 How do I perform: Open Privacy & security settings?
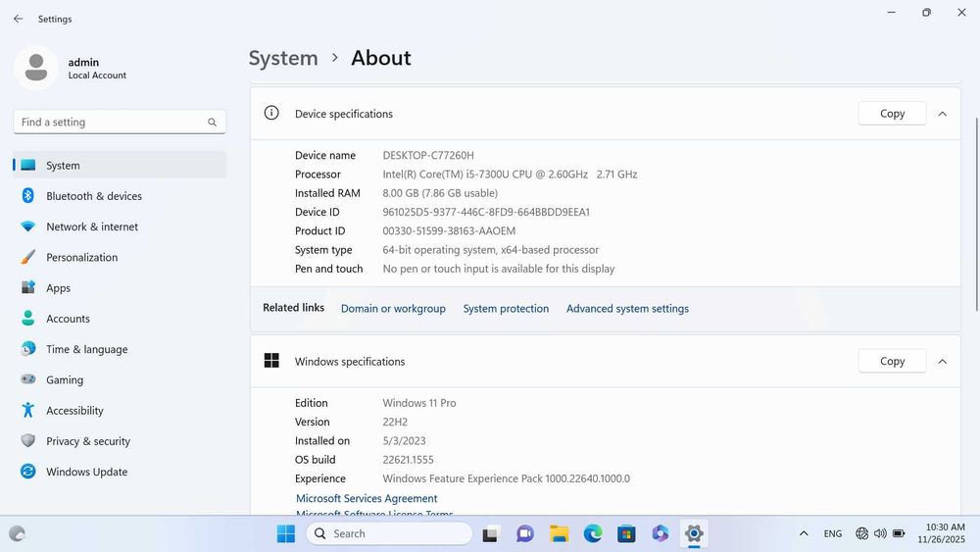point(120,441)
